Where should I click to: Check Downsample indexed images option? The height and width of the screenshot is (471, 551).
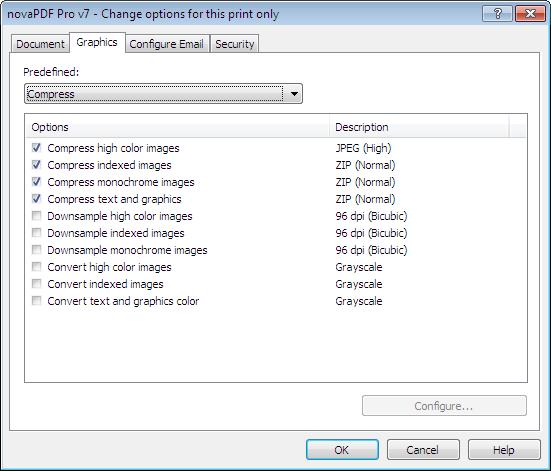pyautogui.click(x=37, y=233)
